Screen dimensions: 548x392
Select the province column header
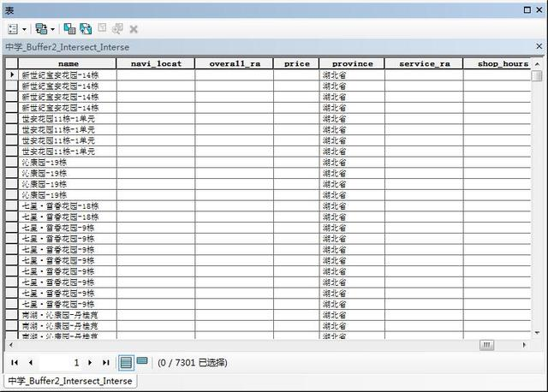point(352,63)
